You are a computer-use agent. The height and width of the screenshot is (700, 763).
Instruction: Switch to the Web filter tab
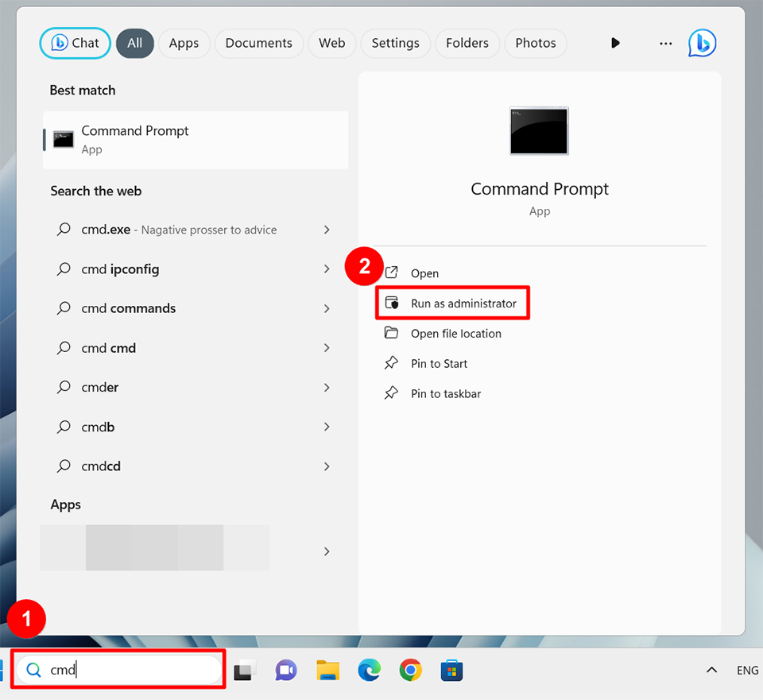[x=332, y=43]
